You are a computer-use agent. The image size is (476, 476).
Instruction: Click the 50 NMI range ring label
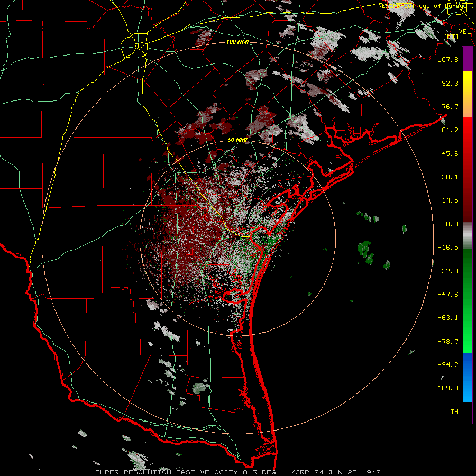tap(237, 140)
